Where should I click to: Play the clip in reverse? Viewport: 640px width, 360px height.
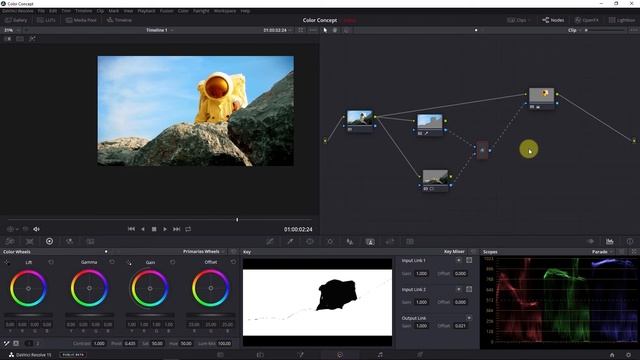click(143, 229)
